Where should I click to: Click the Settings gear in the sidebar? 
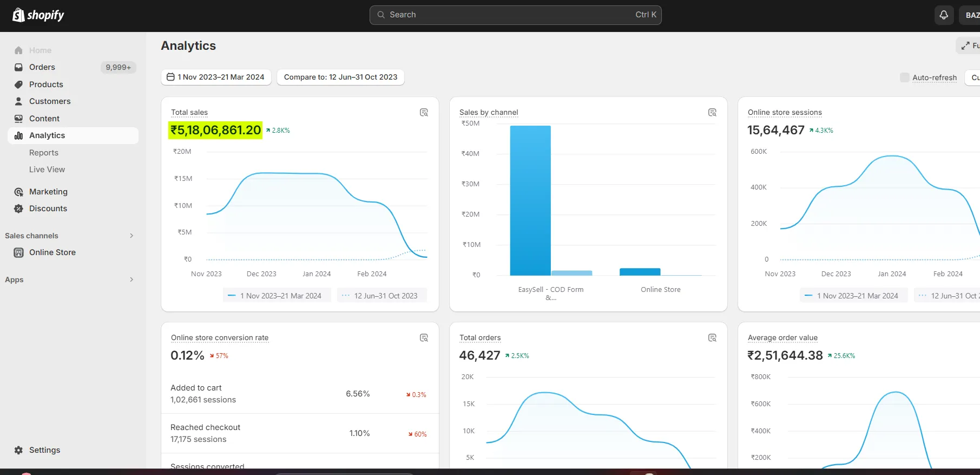click(19, 450)
